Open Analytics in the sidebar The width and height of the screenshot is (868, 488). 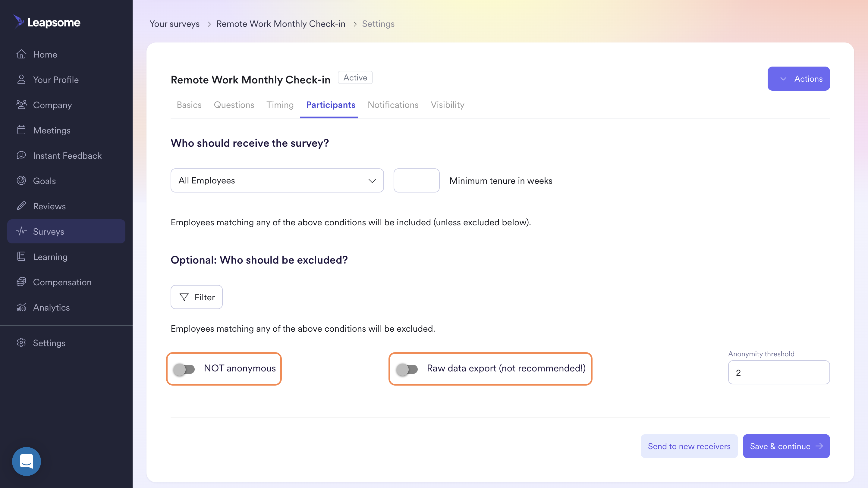click(66, 307)
